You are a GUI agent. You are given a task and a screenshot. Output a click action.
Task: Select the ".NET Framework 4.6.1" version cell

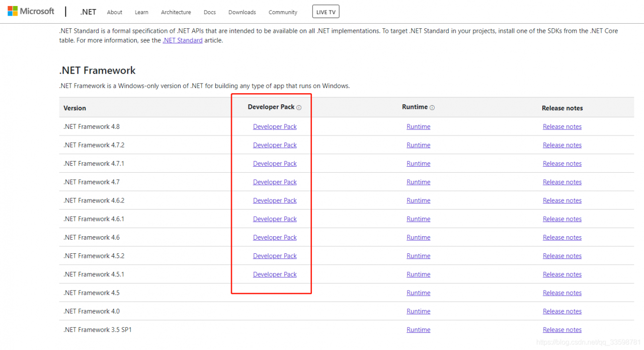(x=94, y=219)
